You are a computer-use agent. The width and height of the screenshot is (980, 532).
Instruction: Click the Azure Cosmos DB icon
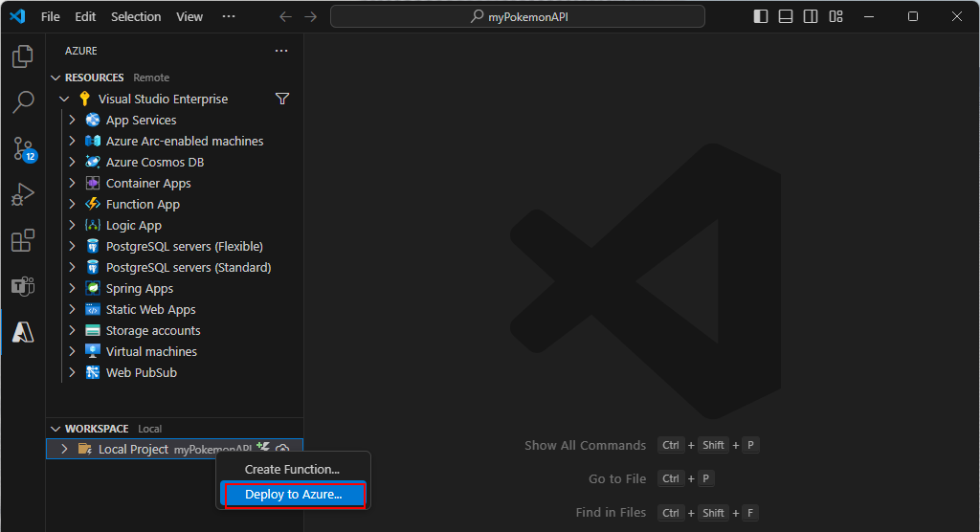[93, 162]
